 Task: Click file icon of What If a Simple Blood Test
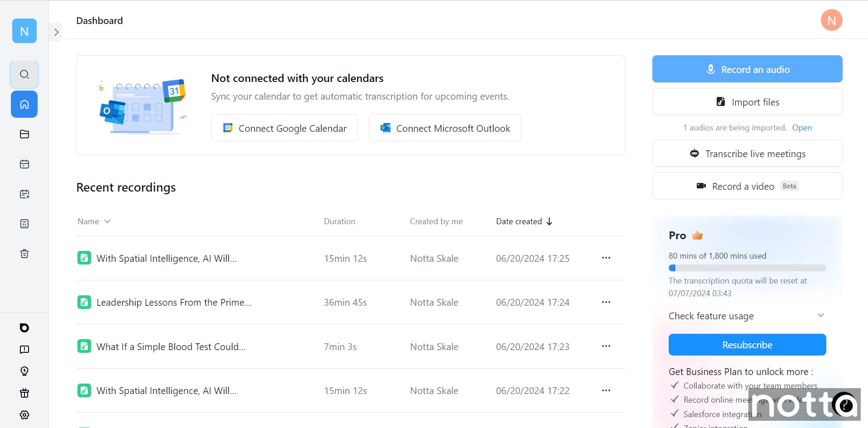(84, 346)
